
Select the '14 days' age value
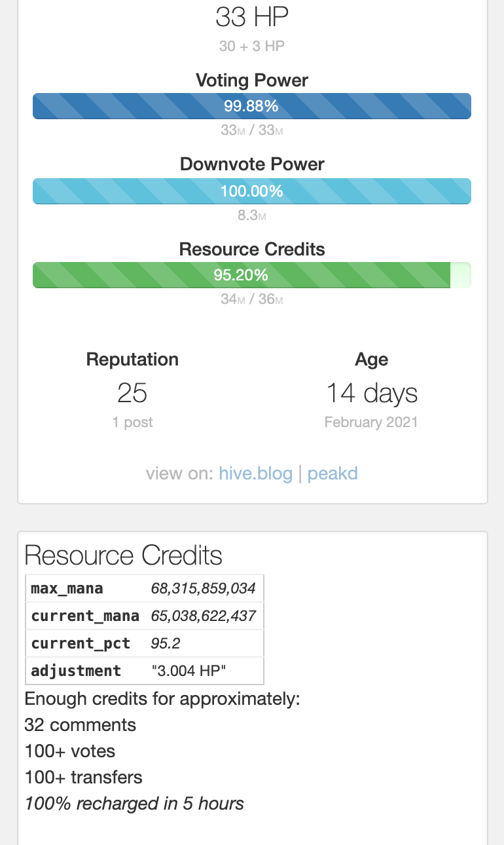[x=372, y=393]
